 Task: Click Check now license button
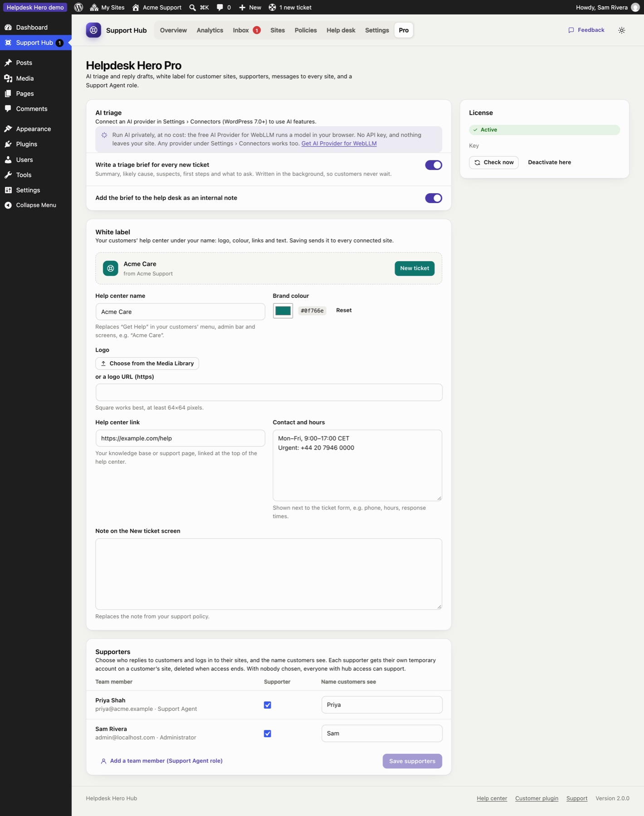(493, 162)
